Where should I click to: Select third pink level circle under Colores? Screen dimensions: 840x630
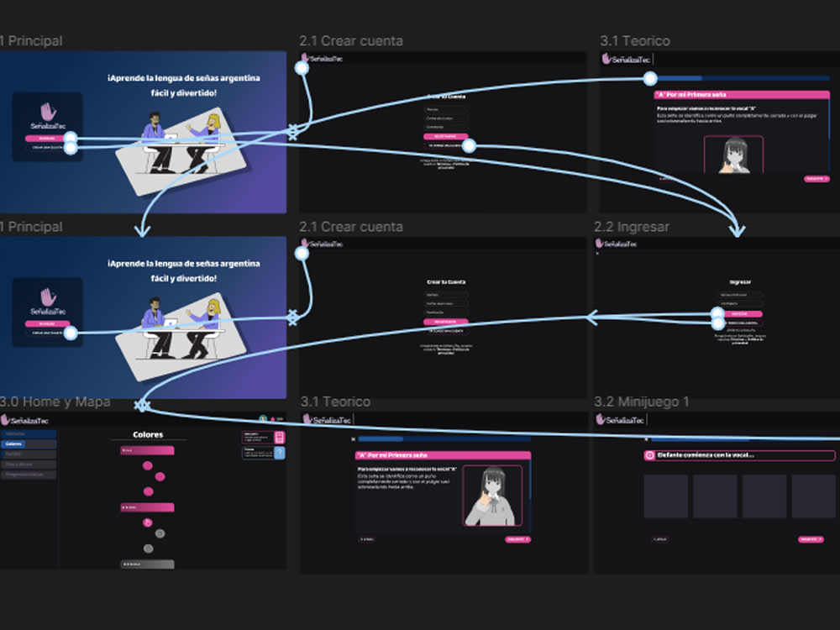(x=149, y=491)
